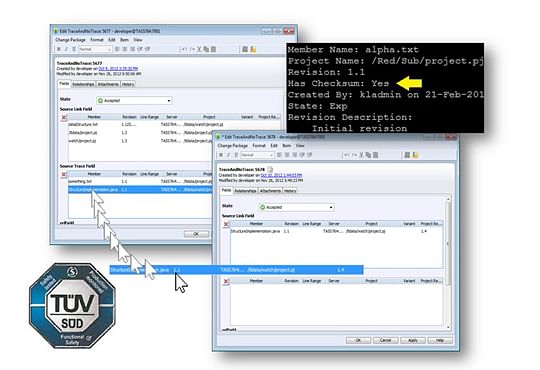Screen dimensions: 540x370
Task: Open the State dropdown in the 5678 window
Action: pyautogui.click(x=296, y=207)
